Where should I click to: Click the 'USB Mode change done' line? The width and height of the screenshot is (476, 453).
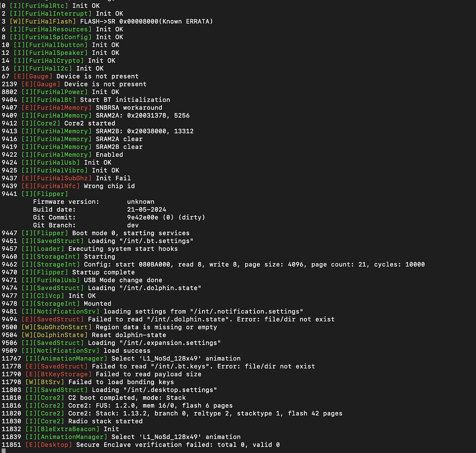click(123, 280)
